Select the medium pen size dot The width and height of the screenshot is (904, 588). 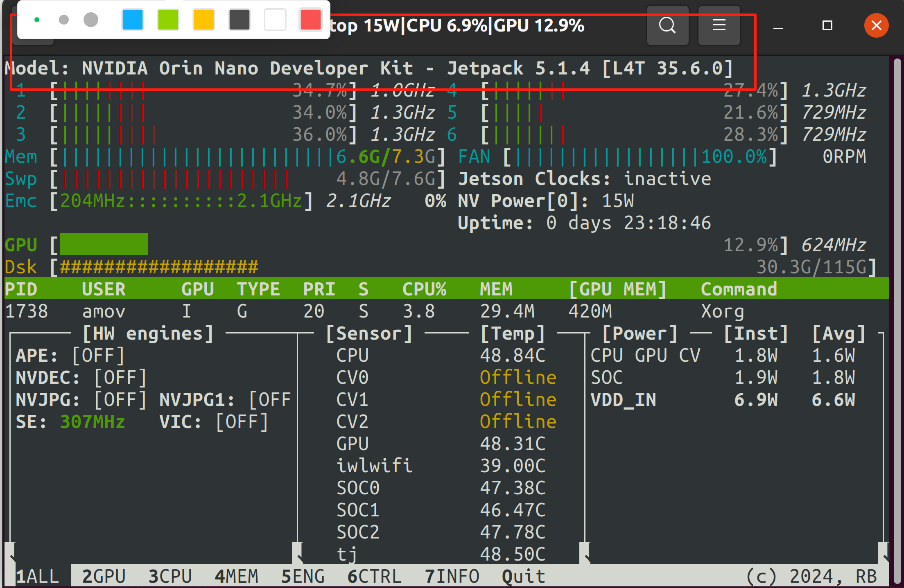pyautogui.click(x=63, y=20)
